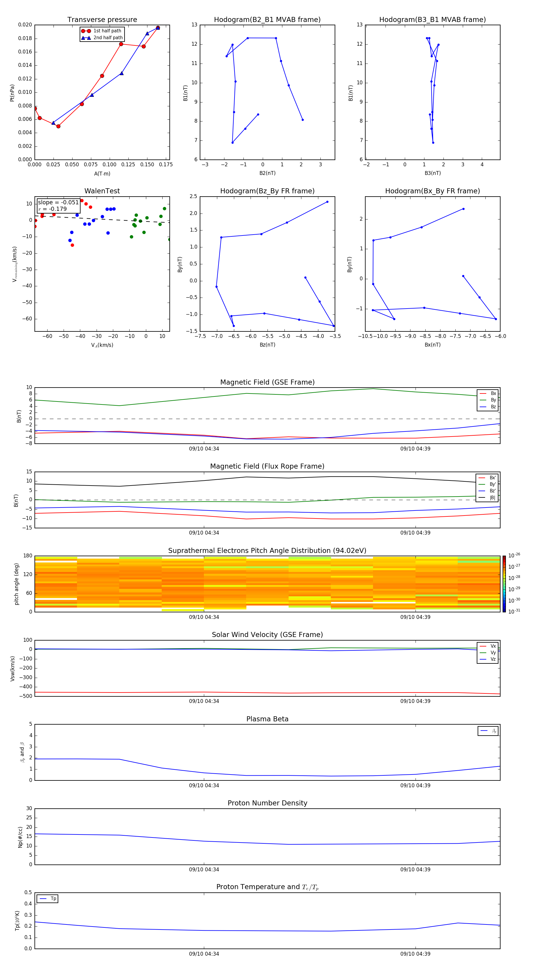Image resolution: width=535 pixels, height=980 pixels.
Task: Select the "Vx" legend entry
Action: click(x=488, y=646)
